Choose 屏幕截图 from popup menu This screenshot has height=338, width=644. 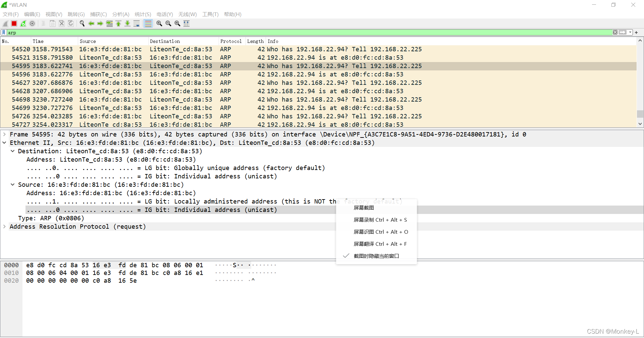[376, 208]
